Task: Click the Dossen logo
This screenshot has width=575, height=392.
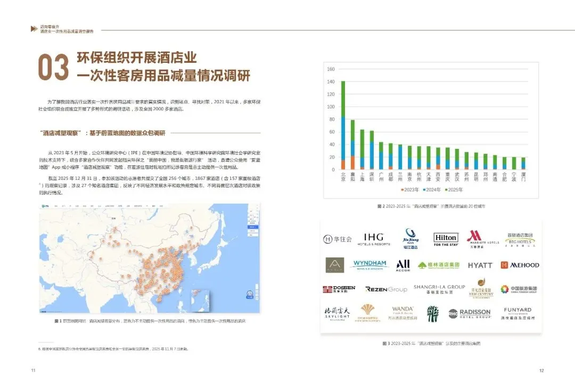Action: [339, 289]
